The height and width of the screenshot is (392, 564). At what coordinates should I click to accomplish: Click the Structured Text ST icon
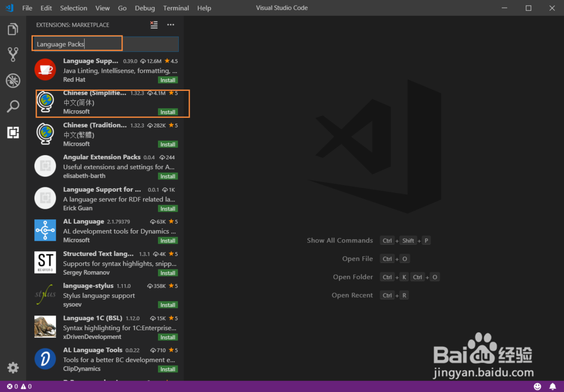pos(45,262)
